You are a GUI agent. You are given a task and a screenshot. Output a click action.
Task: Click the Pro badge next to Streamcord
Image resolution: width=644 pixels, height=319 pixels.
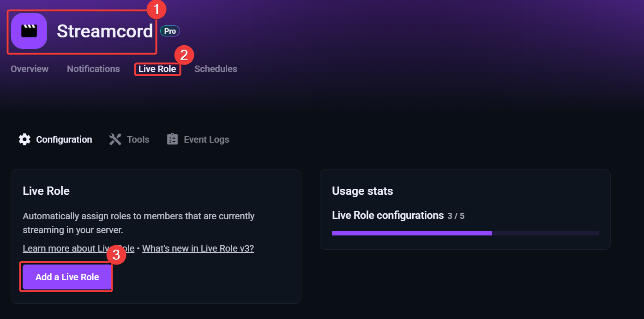tap(169, 31)
